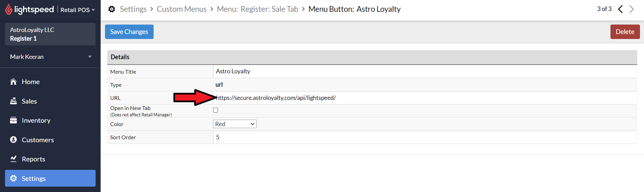Open Home in sidebar navigation

50,82
